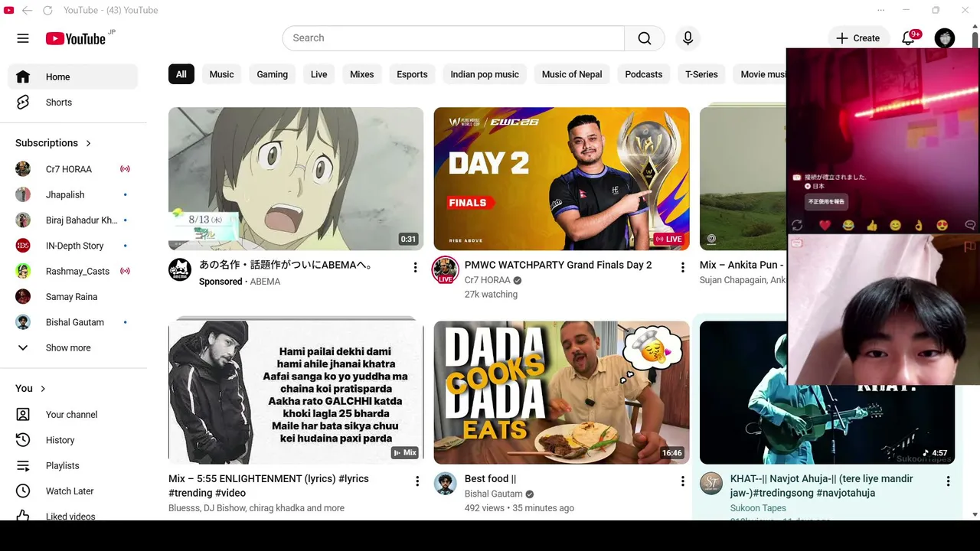980x551 pixels.
Task: Click the switch/refresh arrows icon in the overlay
Action: pyautogui.click(x=797, y=225)
